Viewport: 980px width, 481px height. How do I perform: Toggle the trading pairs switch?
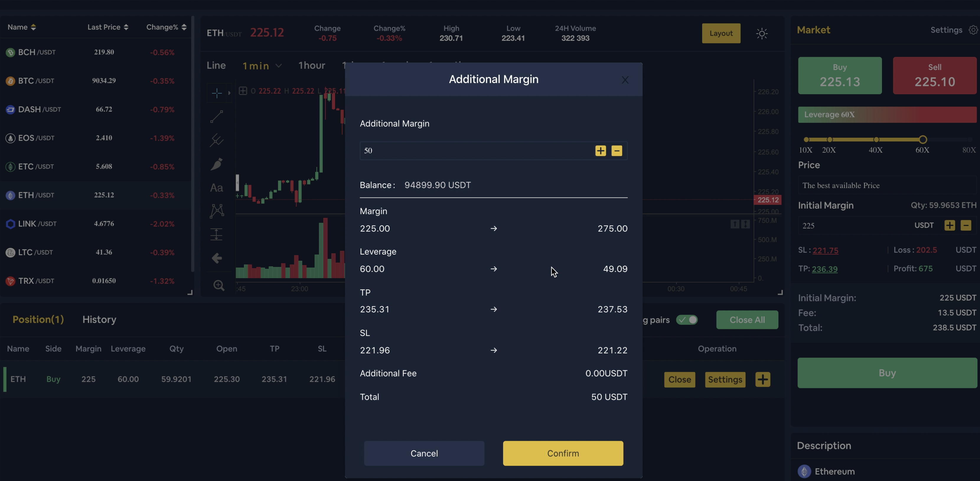click(687, 320)
